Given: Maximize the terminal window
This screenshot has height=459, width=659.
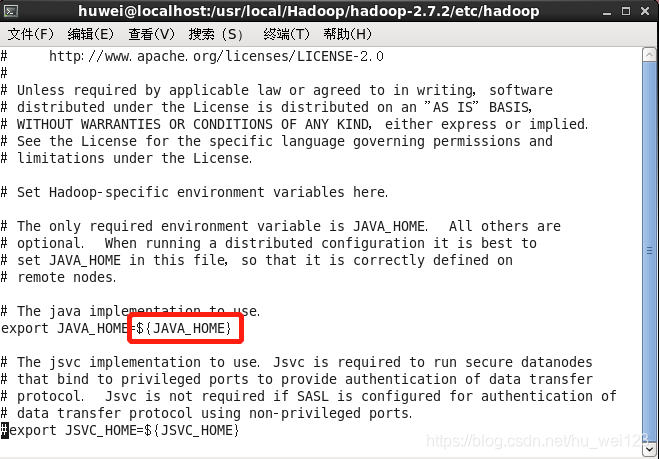Looking at the screenshot, I should tap(626, 11).
